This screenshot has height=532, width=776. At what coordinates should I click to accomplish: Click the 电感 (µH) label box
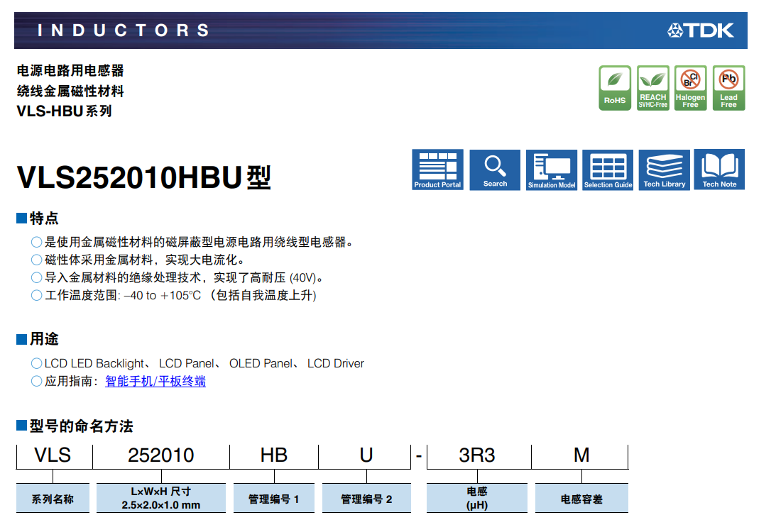pos(476,499)
